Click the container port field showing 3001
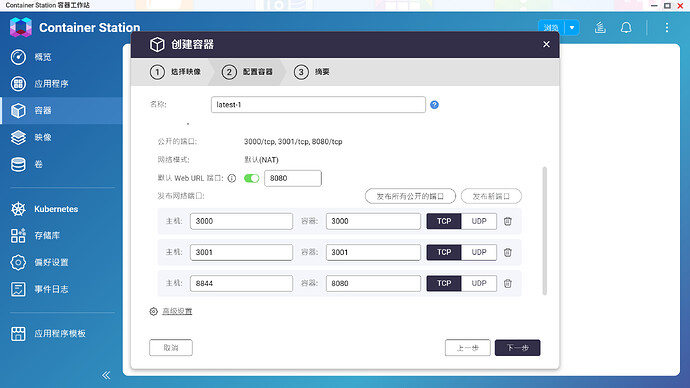This screenshot has height=388, width=690. point(373,253)
